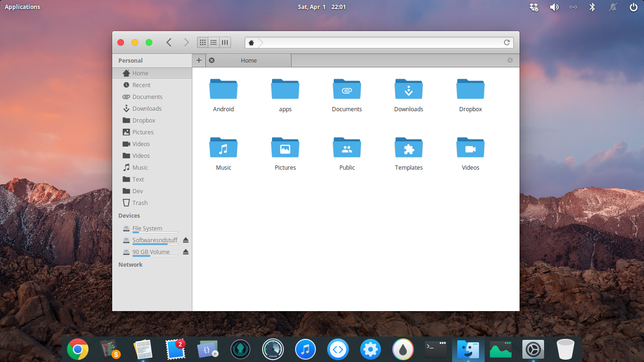Open Dropbox in the sidebar

(x=152, y=120)
